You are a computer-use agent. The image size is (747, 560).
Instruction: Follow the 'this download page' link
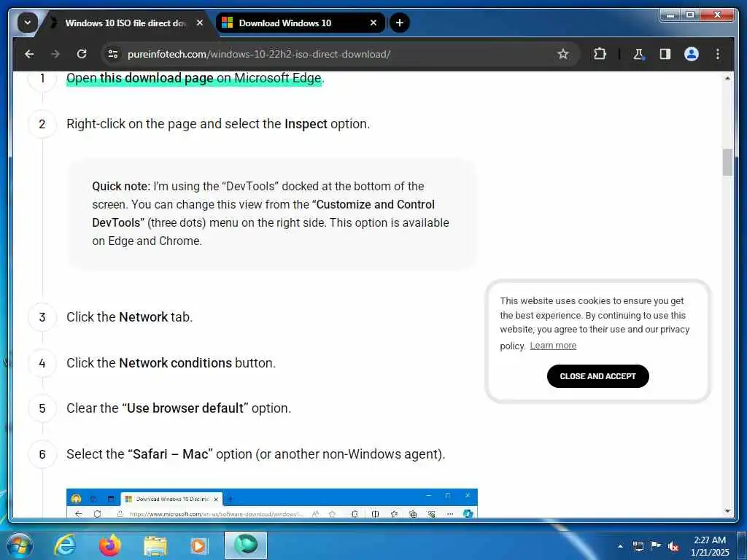coord(156,78)
